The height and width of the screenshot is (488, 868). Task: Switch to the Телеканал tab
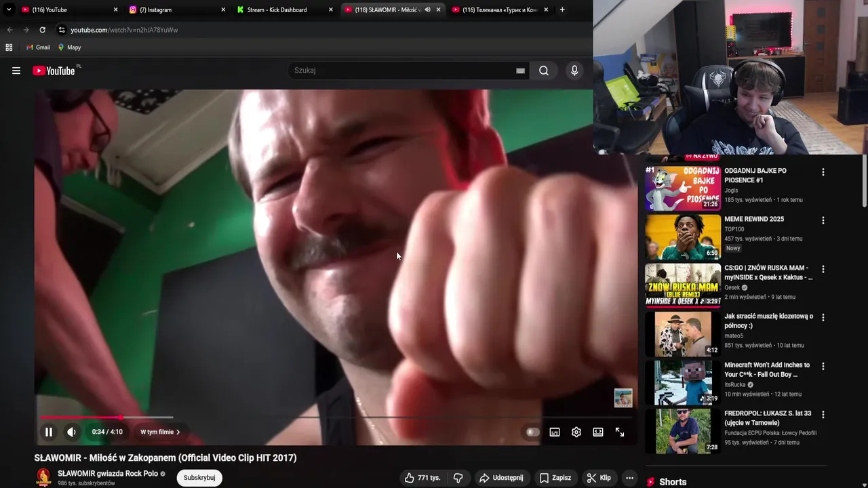coord(498,9)
